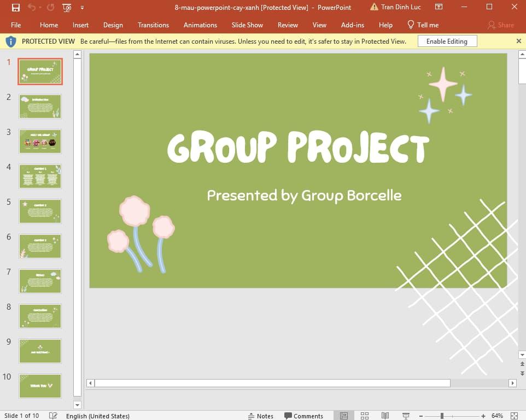The image size is (526, 420).
Task: Switch to Normal view in status bar
Action: tap(344, 416)
